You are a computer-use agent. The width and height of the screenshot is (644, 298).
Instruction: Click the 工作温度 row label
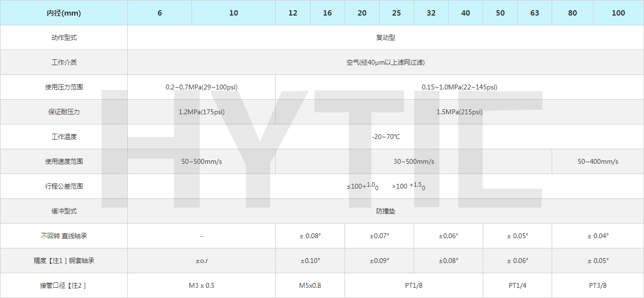click(x=64, y=137)
